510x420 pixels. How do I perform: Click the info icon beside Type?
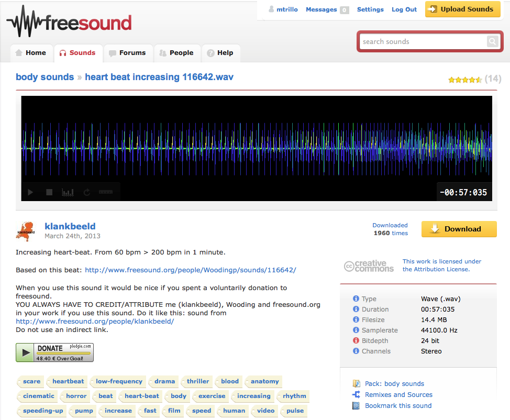(x=356, y=299)
